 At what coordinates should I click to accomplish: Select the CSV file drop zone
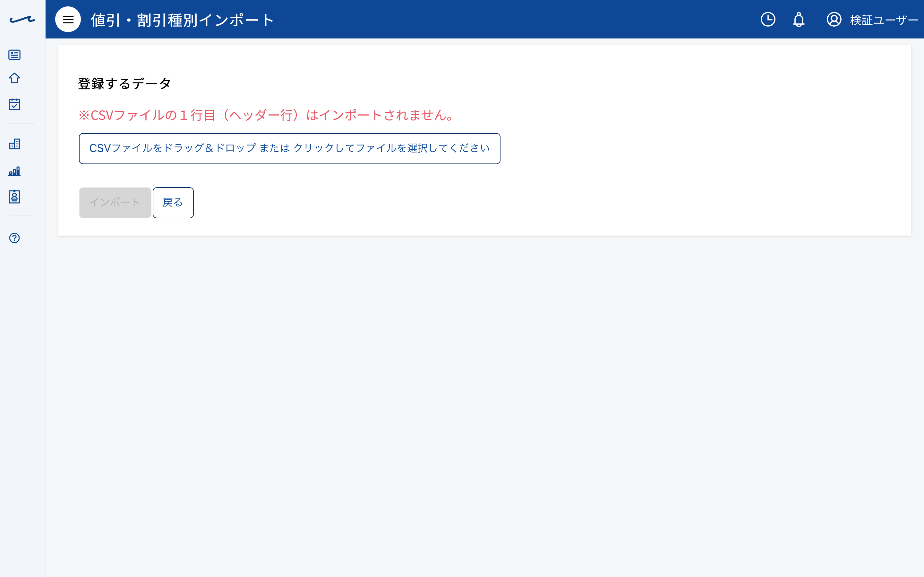289,148
